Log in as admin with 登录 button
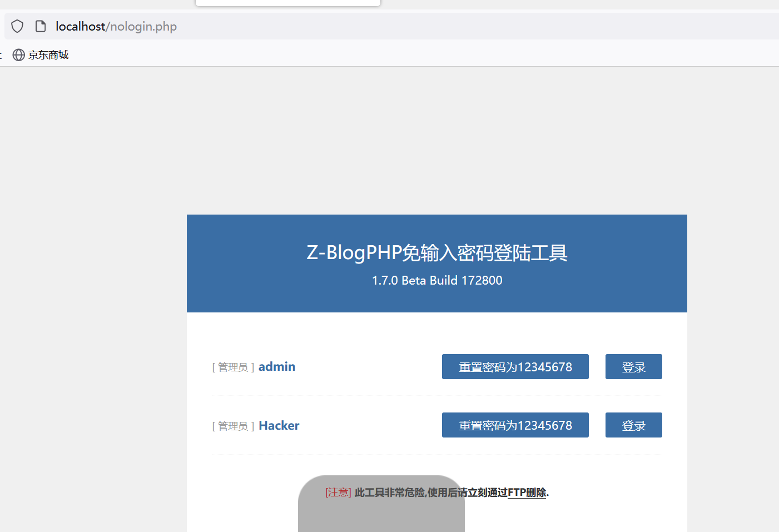 [x=634, y=367]
